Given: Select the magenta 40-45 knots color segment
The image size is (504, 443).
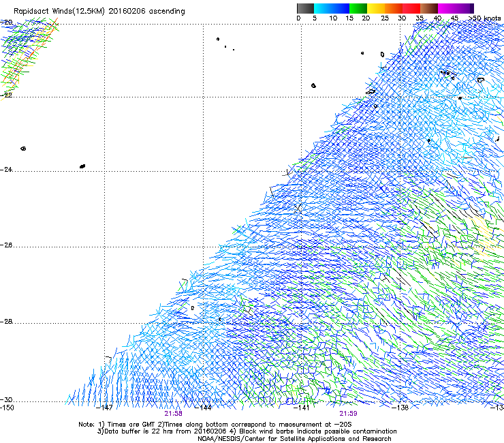Looking at the screenshot, I should click(447, 8).
